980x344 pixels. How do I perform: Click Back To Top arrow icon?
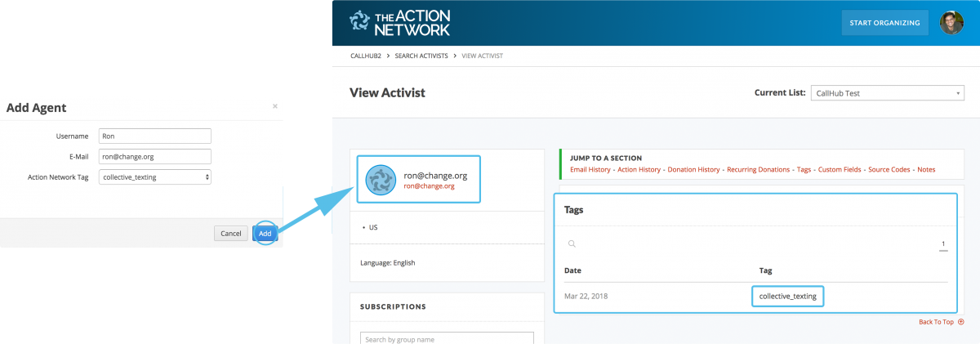point(961,322)
